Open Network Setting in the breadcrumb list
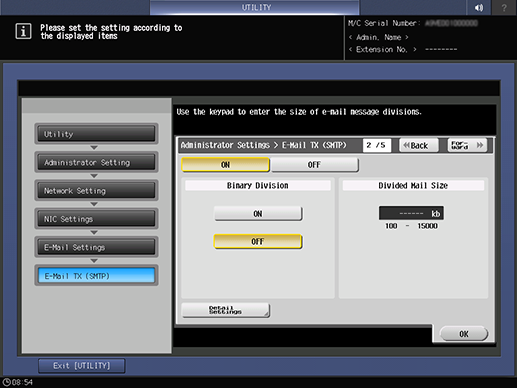The height and width of the screenshot is (388, 517). pyautogui.click(x=96, y=191)
